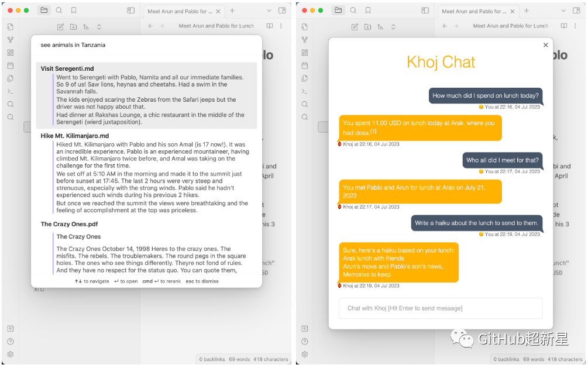Switch to reading view in left window
Screen dimensions: 588x365
tap(269, 26)
